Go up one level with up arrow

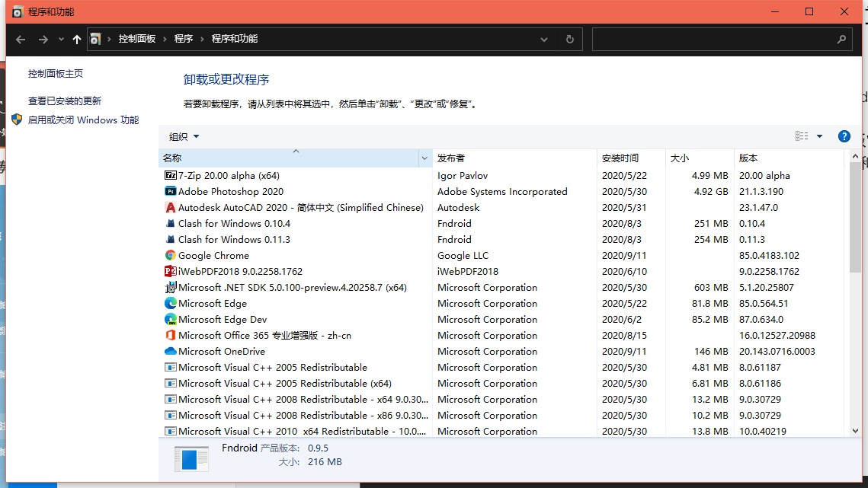tap(77, 40)
